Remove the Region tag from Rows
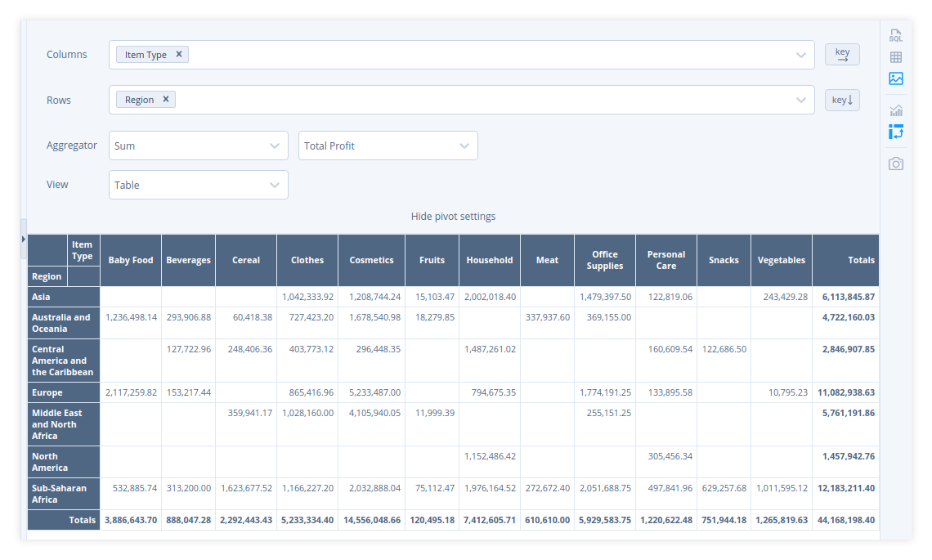 (x=166, y=99)
